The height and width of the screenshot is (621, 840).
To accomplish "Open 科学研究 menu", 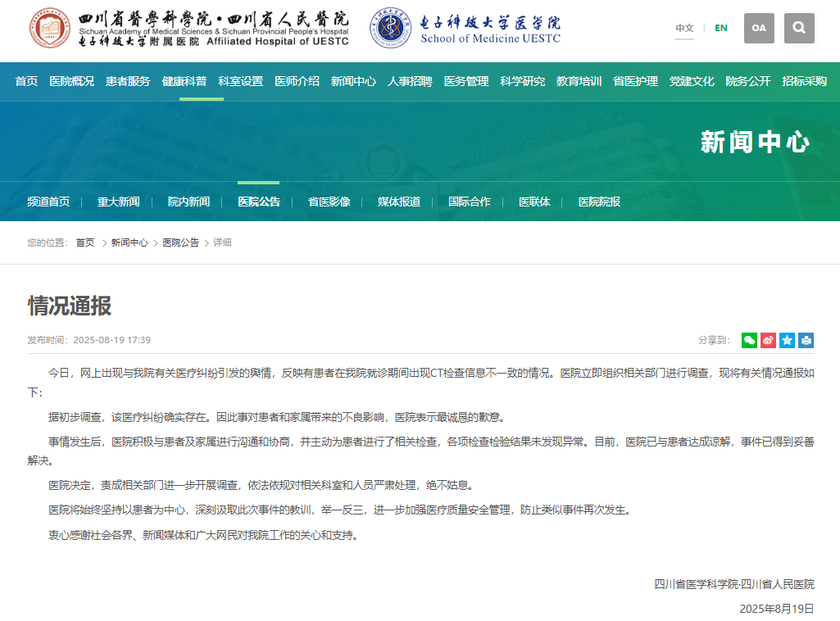I will (522, 81).
